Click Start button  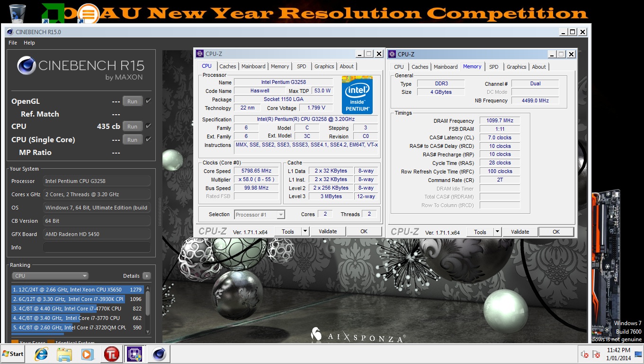(x=13, y=354)
